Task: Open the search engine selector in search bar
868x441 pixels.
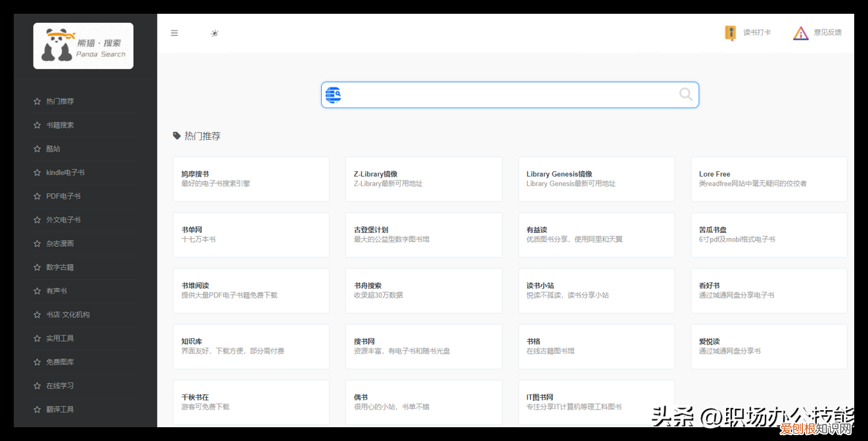Action: pyautogui.click(x=334, y=94)
